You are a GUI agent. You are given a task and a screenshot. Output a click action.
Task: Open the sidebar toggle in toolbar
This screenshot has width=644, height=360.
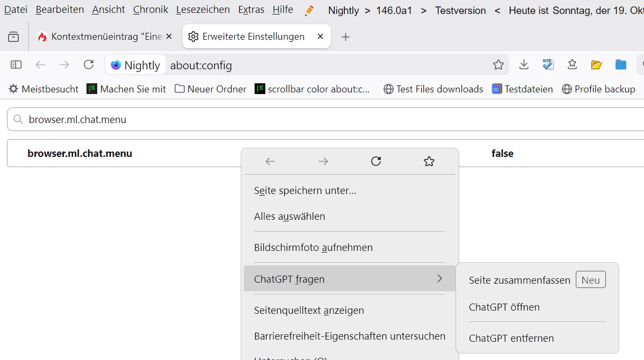[16, 65]
